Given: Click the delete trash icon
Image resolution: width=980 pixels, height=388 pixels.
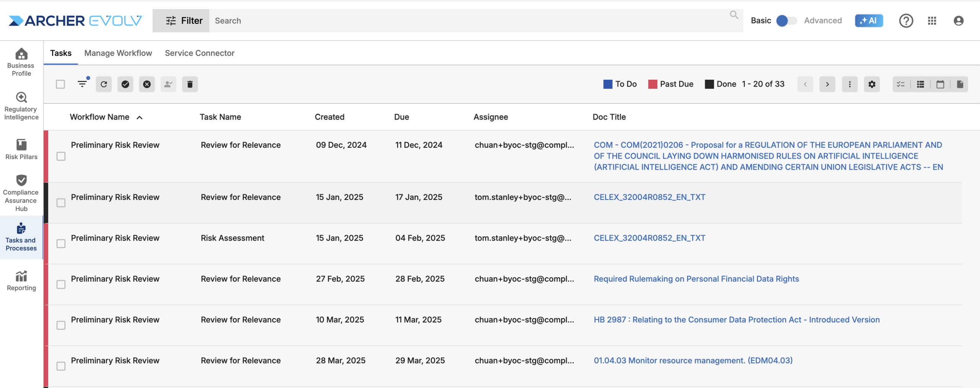Looking at the screenshot, I should [x=189, y=84].
